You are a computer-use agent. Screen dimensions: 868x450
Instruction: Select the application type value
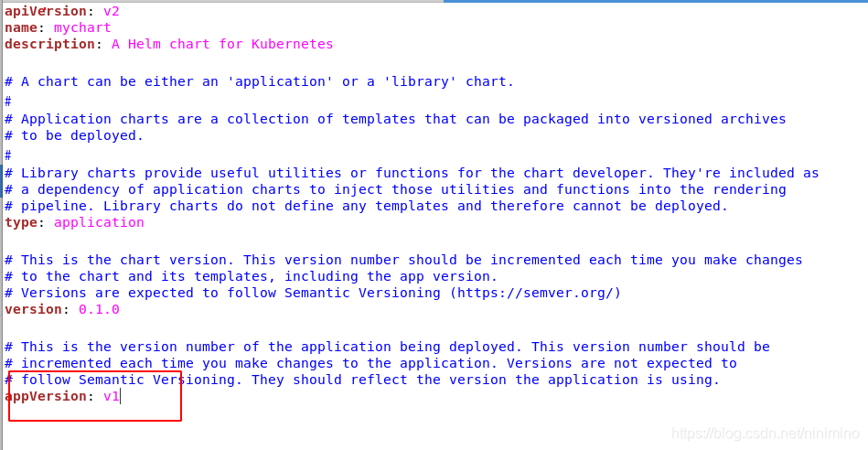(x=99, y=222)
